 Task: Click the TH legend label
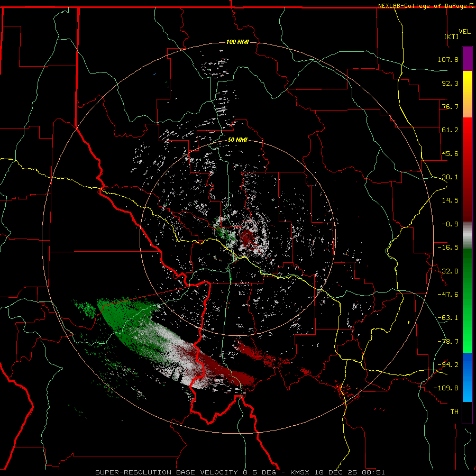pyautogui.click(x=454, y=411)
